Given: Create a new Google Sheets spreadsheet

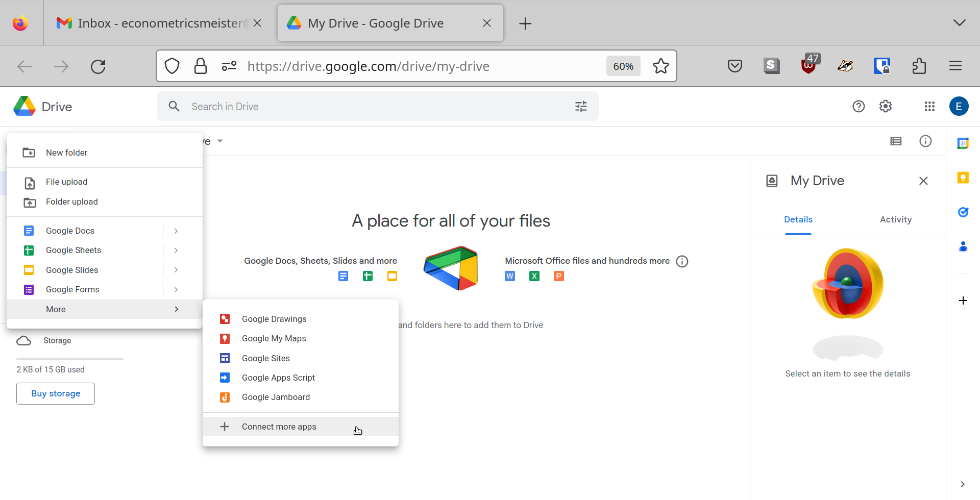Looking at the screenshot, I should pos(73,250).
